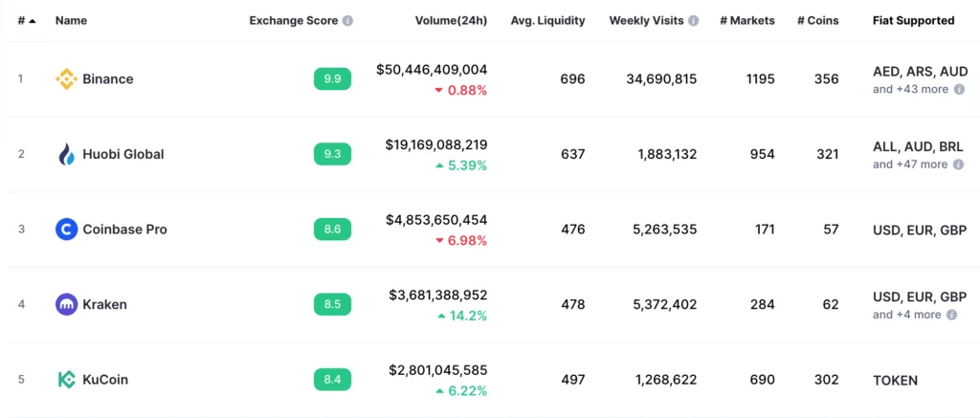This screenshot has height=418, width=980.
Task: Click KuCoin weekly visits 1,268,622
Action: (667, 380)
